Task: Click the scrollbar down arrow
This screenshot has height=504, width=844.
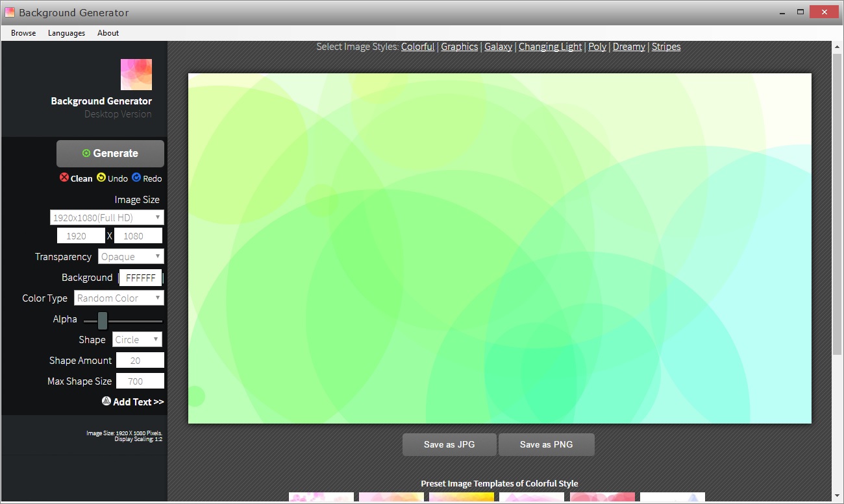Action: click(x=837, y=496)
